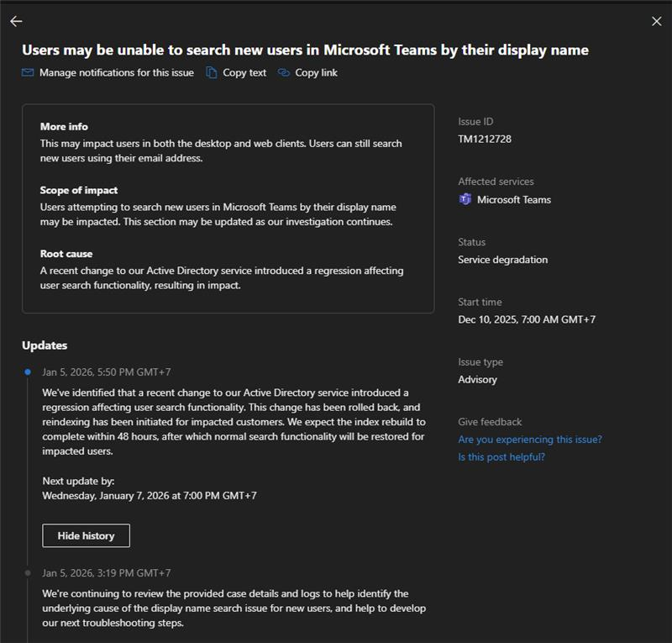This screenshot has width=672, height=643.
Task: Click the Root cause heading
Action: [66, 254]
